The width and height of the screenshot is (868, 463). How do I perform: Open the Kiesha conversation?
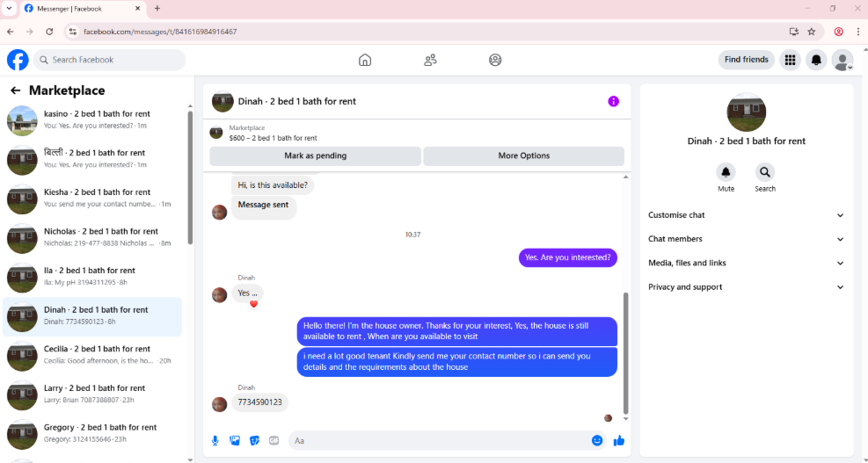click(93, 199)
